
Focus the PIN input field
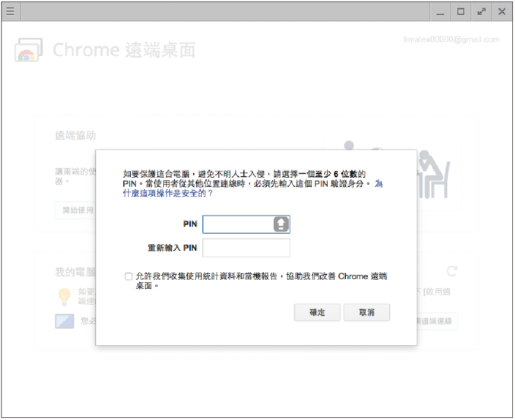[x=247, y=224]
